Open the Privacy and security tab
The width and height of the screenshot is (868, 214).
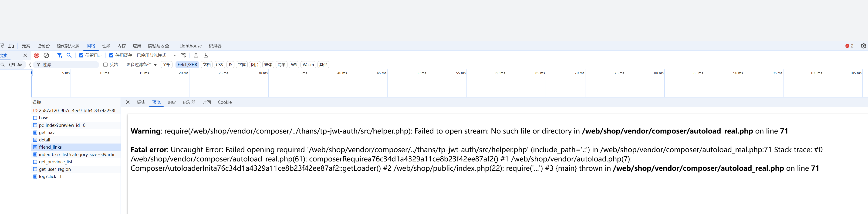coord(159,46)
